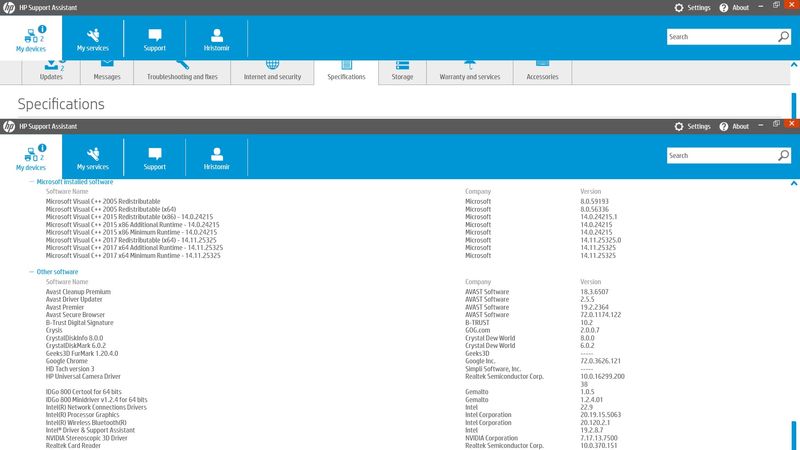800x450 pixels.
Task: Open the Internet and security tab
Action: point(272,72)
